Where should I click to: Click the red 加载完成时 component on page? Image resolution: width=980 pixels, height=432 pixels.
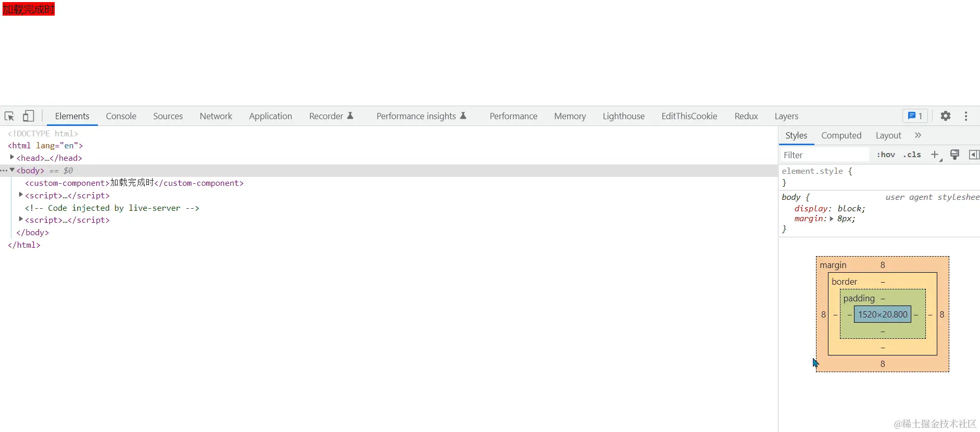tap(29, 9)
